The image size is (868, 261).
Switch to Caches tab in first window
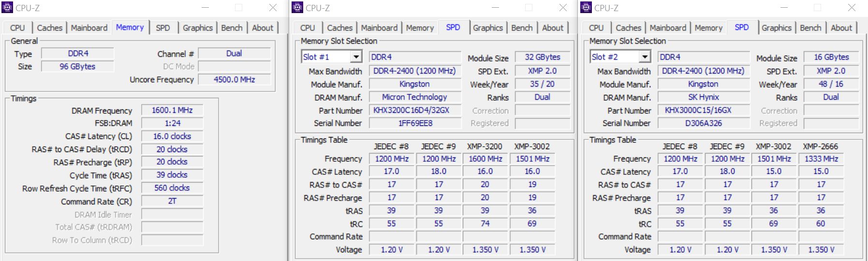(x=50, y=28)
